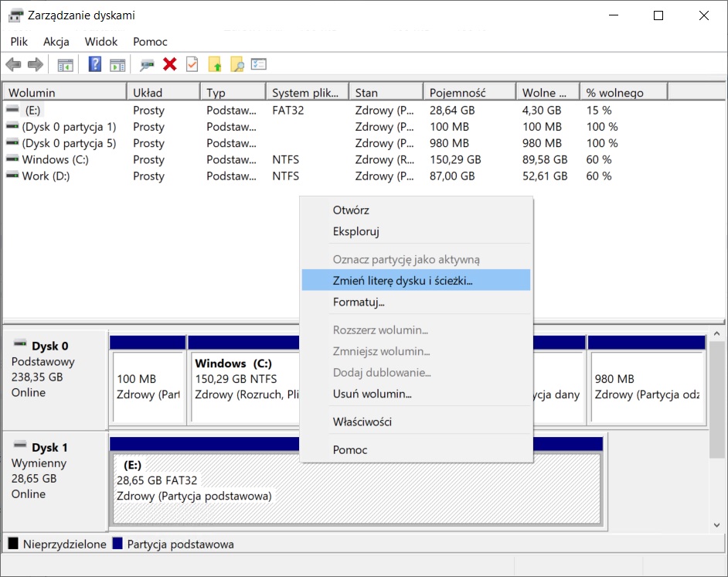Click the folder with magnifier icon
728x577 pixels.
click(x=236, y=65)
